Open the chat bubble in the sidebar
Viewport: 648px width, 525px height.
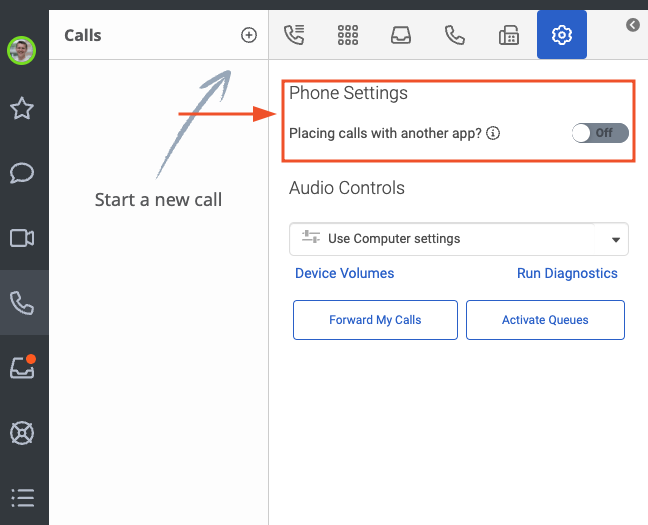22,173
